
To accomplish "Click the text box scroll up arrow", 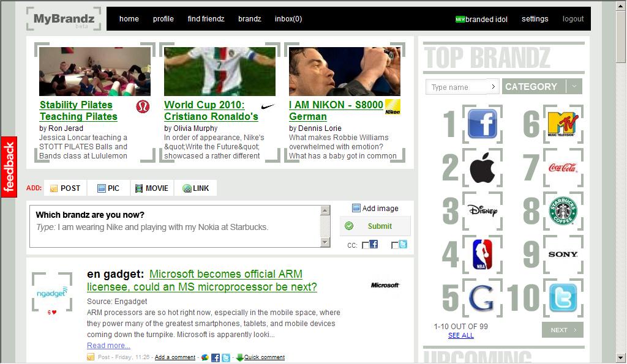I will pyautogui.click(x=325, y=210).
